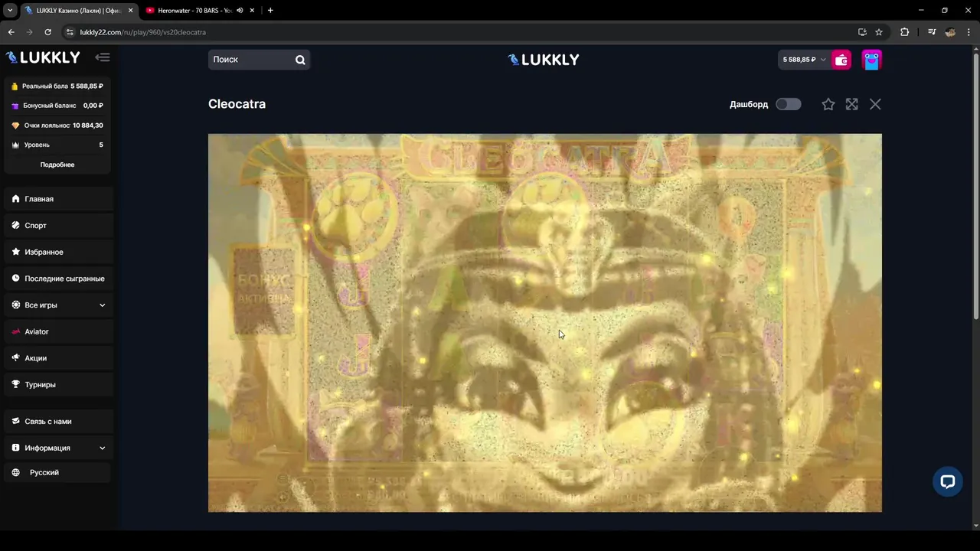980x551 pixels.
Task: Open Последние сыгранные
Action: click(59, 279)
